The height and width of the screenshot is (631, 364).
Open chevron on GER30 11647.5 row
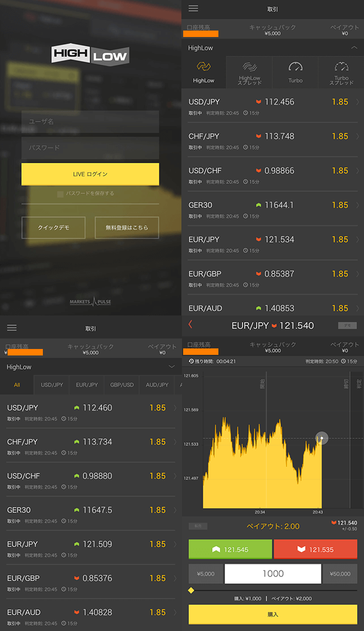coord(175,511)
